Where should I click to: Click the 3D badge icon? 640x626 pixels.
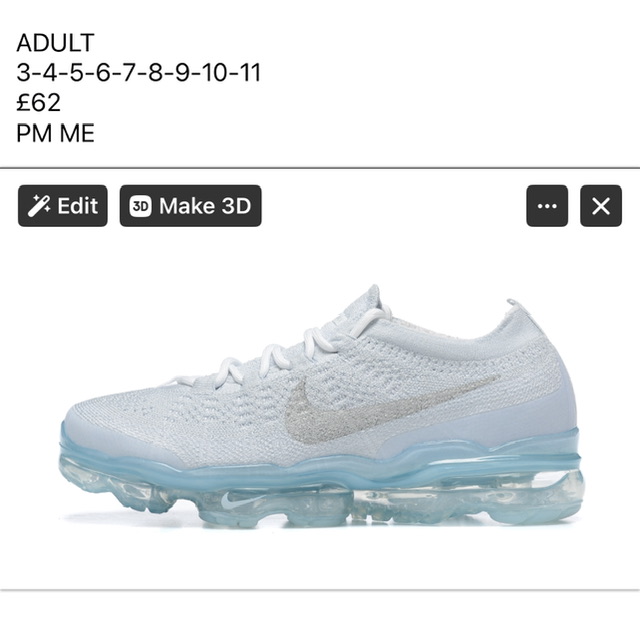(x=140, y=206)
